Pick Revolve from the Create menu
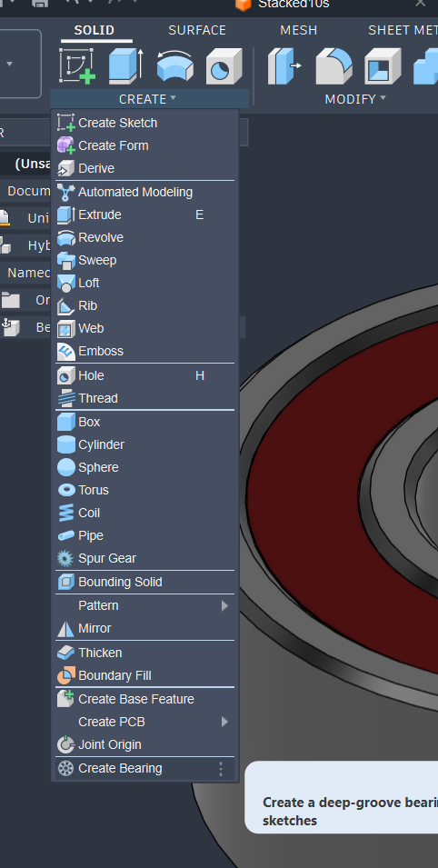Viewport: 438px width, 868px height. tap(145, 237)
